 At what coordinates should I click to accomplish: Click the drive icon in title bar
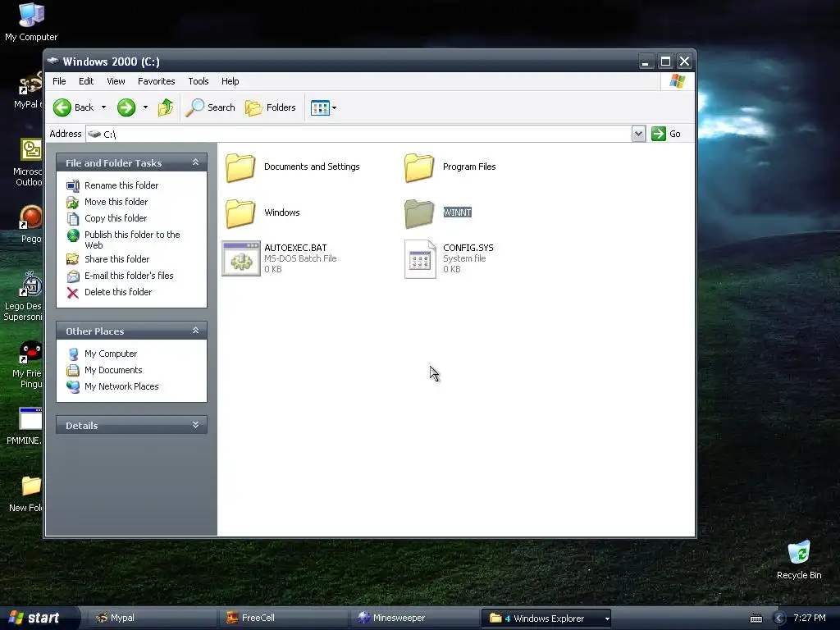[53, 61]
